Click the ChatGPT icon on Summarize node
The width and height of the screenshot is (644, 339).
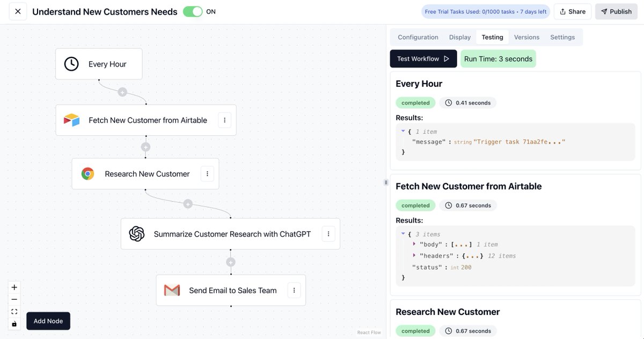(137, 234)
